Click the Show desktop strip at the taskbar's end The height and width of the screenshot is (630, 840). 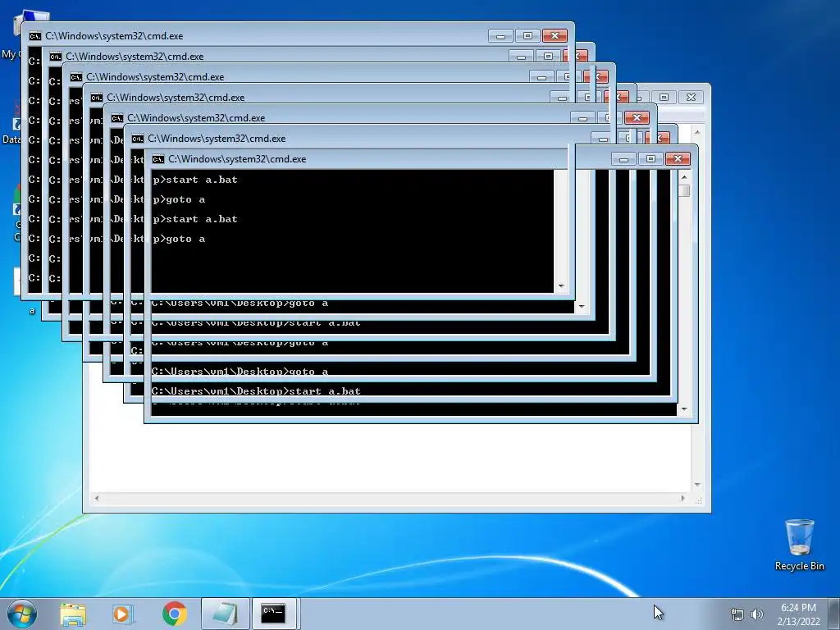834,614
